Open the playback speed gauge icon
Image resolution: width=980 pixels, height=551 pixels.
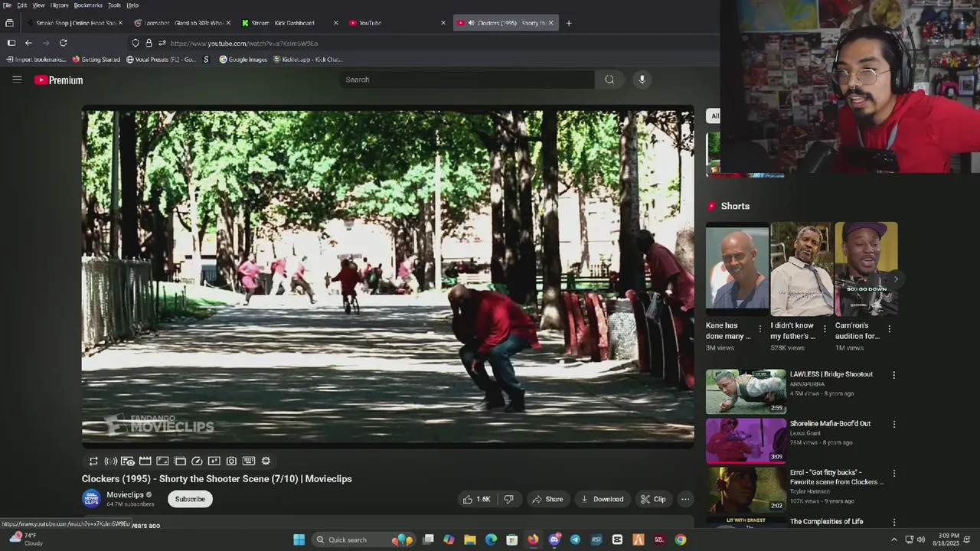[197, 461]
